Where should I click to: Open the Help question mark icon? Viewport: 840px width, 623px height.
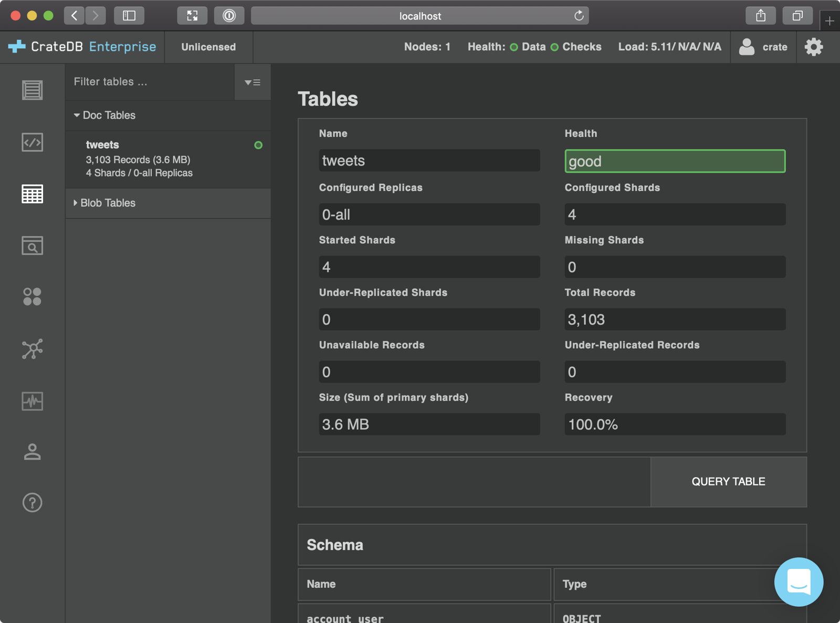32,503
